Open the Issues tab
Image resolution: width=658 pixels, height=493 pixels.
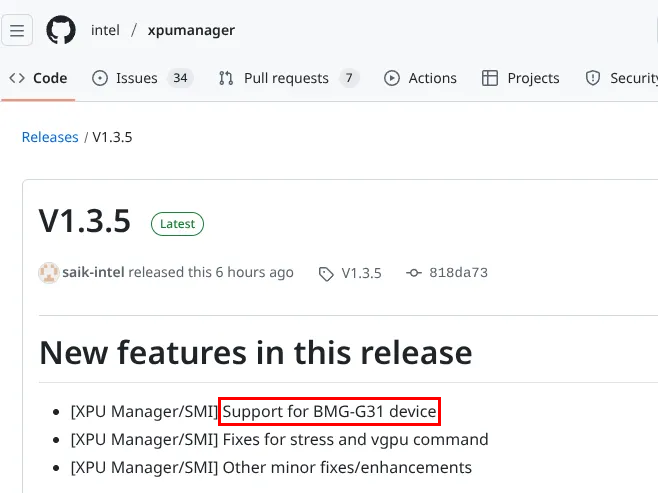tap(137, 78)
